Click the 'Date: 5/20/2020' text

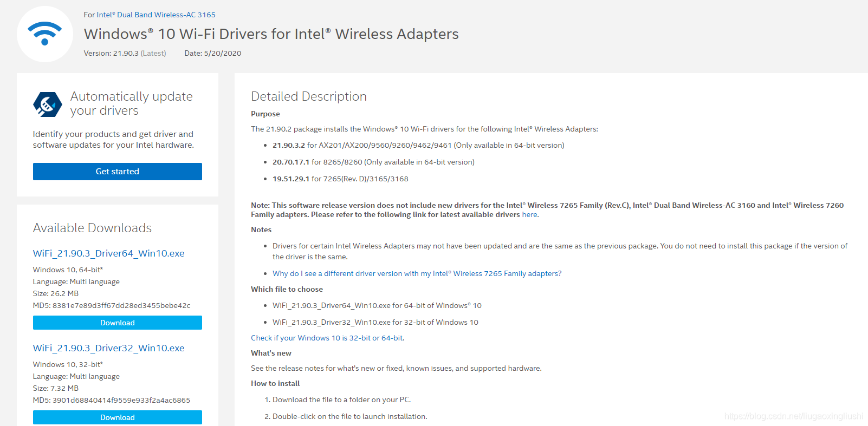pyautogui.click(x=213, y=53)
